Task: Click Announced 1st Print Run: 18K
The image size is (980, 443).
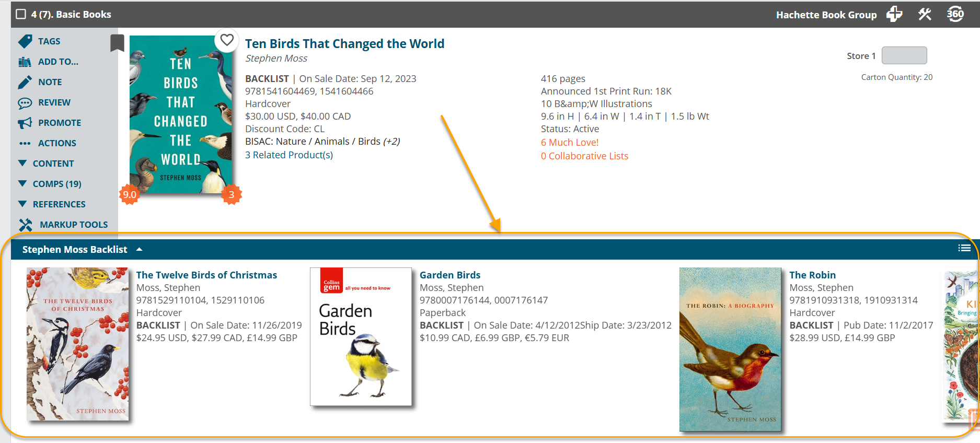Action: 606,91
